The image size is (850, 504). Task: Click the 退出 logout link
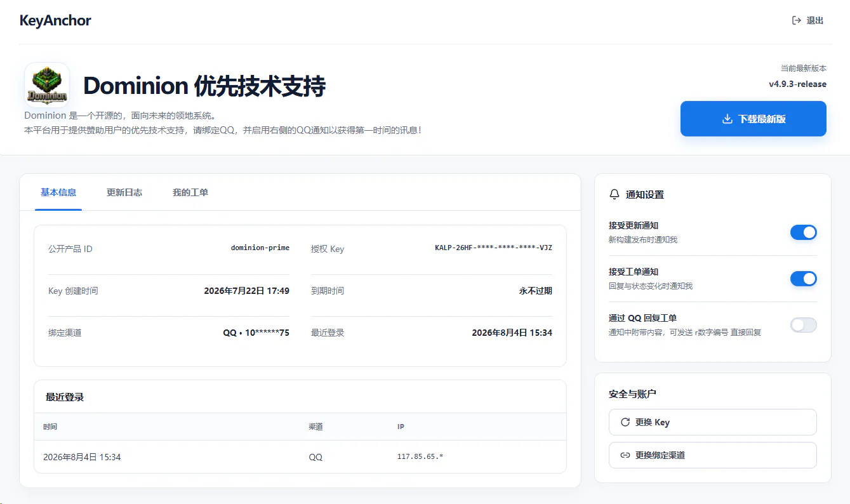[807, 20]
